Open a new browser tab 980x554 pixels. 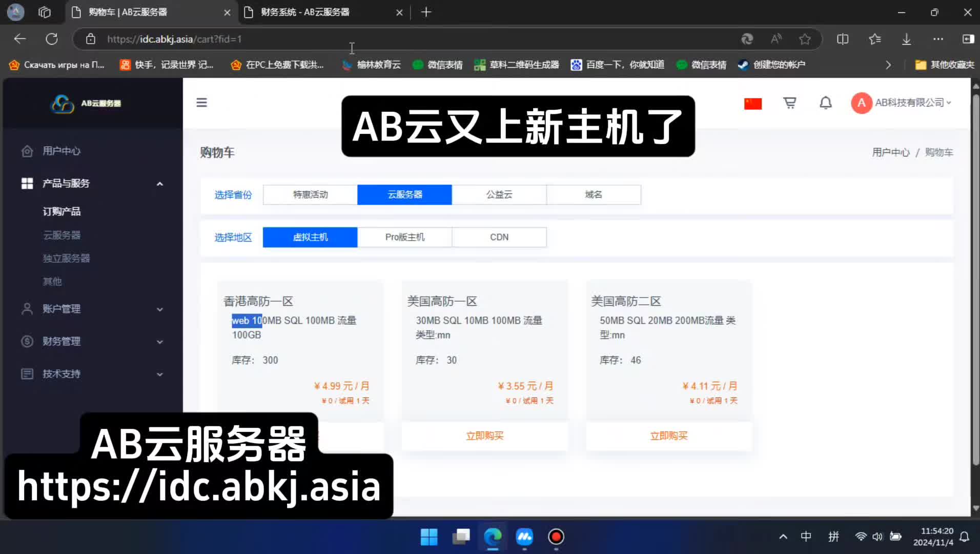(x=426, y=12)
